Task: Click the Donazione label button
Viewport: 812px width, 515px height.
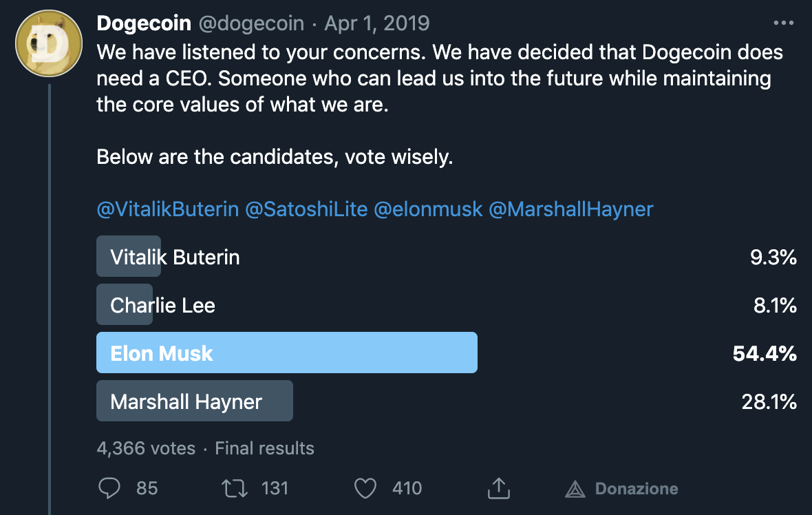Action: (636, 489)
